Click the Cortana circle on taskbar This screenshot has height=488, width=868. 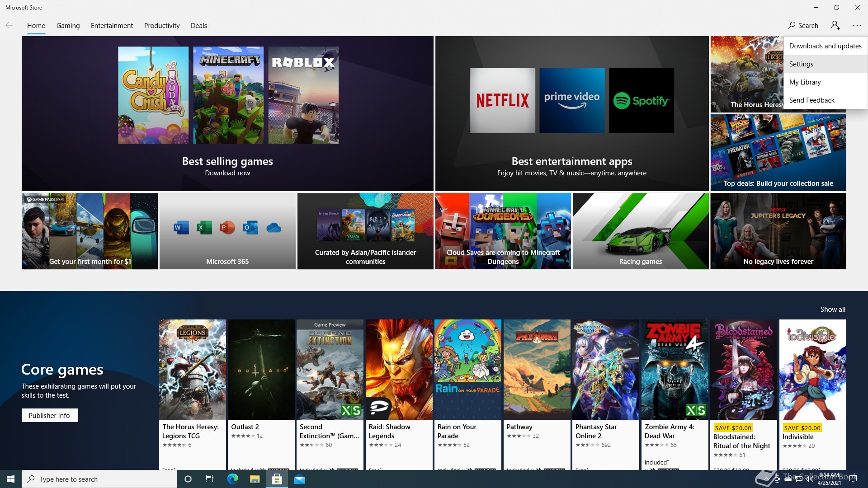[188, 479]
